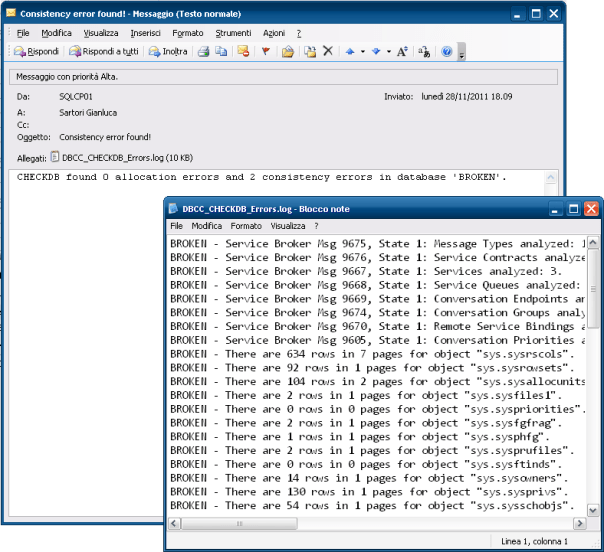
Task: Click the message body text about CHECKDB
Action: point(261,177)
